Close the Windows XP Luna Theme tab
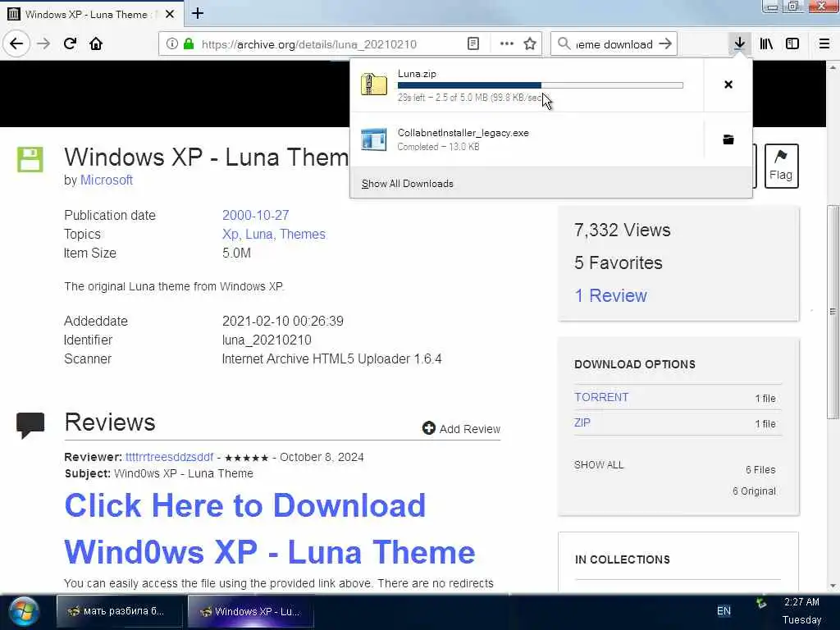The height and width of the screenshot is (630, 840). pos(170,14)
